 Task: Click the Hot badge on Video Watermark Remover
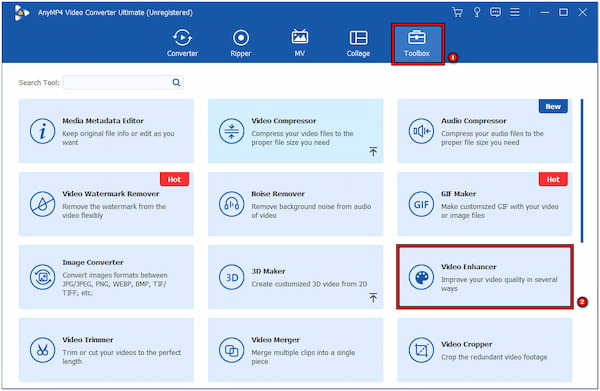click(x=174, y=179)
